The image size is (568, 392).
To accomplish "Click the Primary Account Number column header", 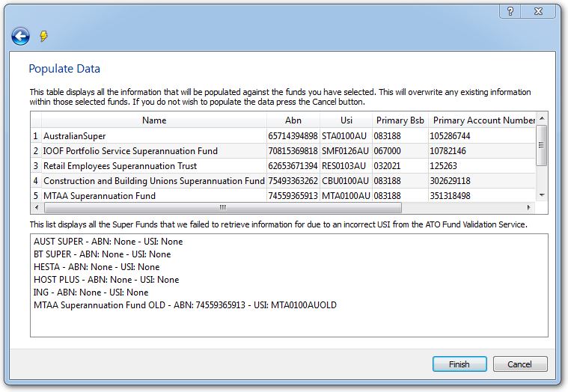I will click(482, 120).
